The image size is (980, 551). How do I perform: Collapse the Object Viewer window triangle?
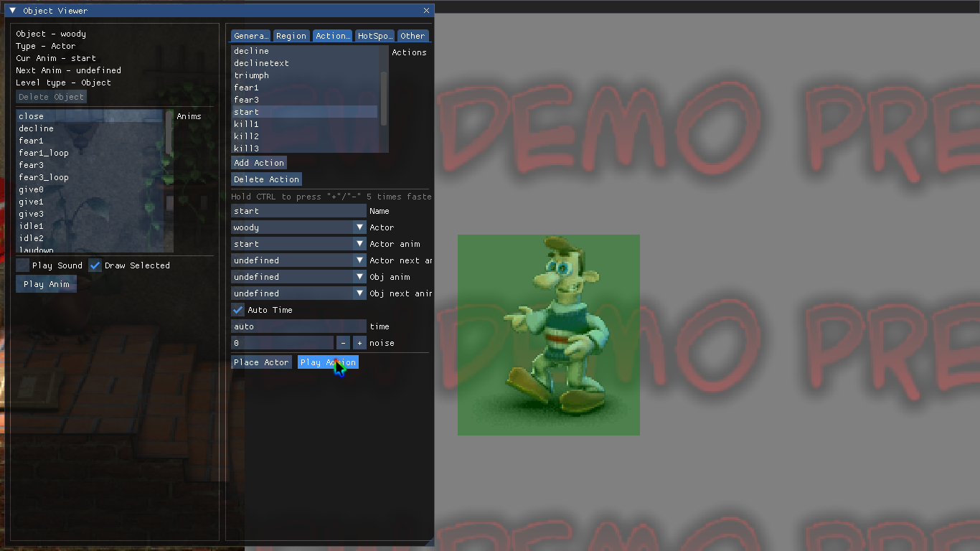coord(12,11)
